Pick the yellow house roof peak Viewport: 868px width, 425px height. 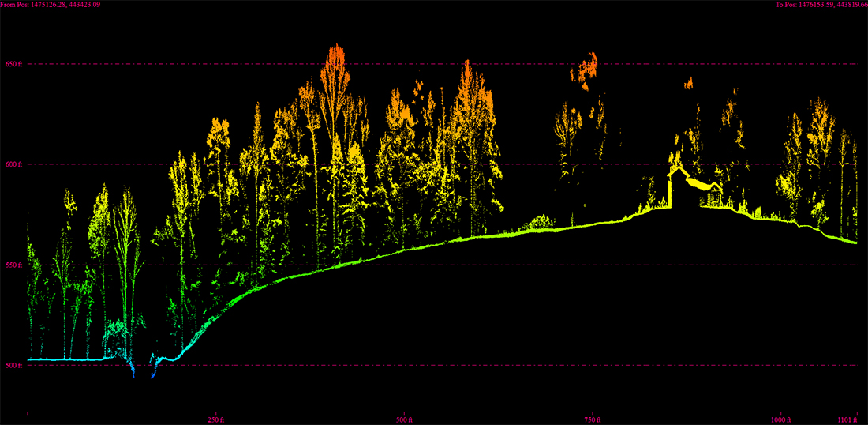pos(676,168)
